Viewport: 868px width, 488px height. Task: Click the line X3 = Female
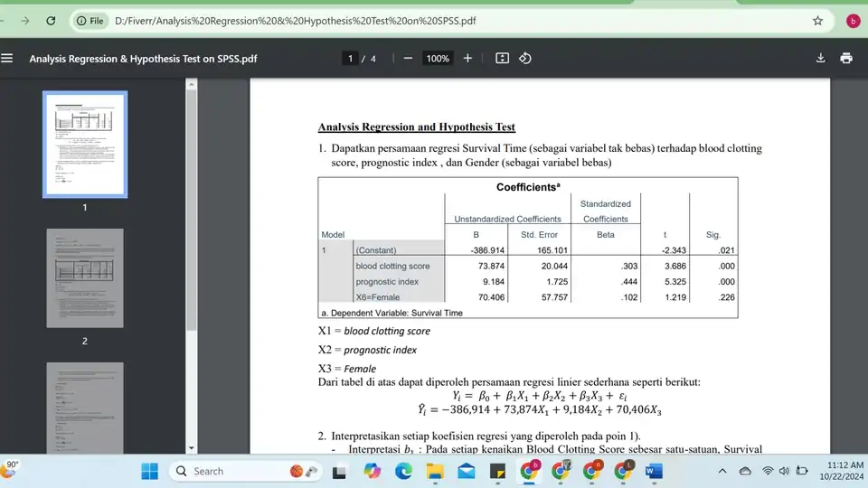click(347, 369)
